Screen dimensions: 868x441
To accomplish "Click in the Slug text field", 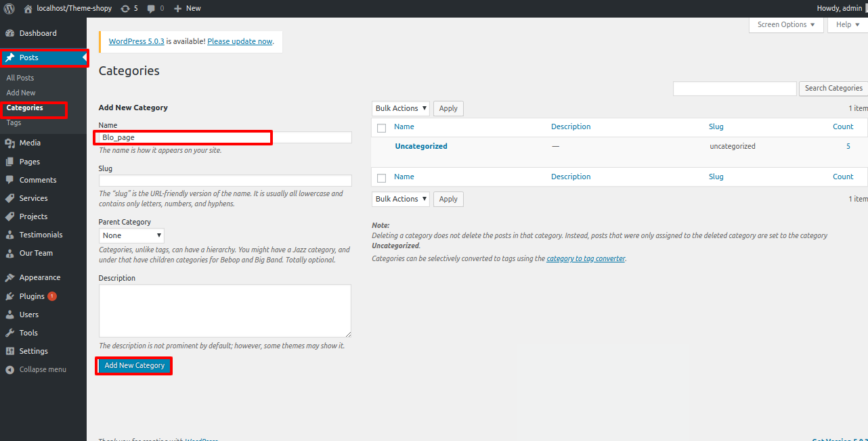I will pyautogui.click(x=225, y=181).
